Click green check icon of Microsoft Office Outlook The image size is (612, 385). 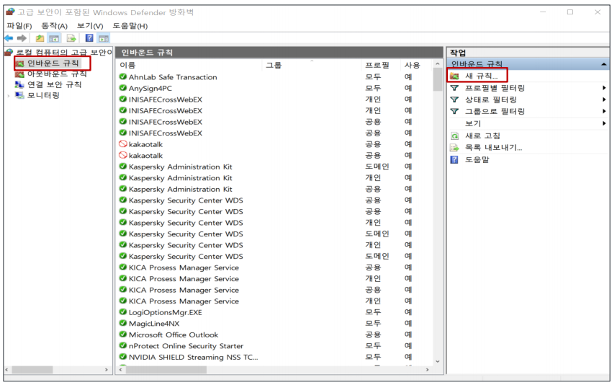click(x=123, y=335)
